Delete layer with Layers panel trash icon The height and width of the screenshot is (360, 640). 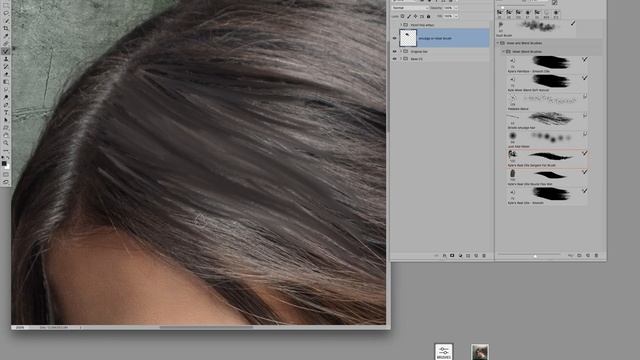pyautogui.click(x=484, y=256)
